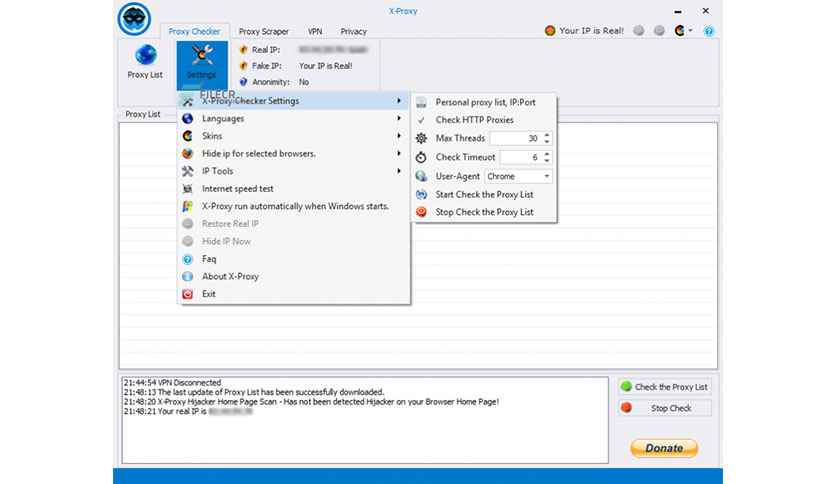Viewport: 836px width, 484px height.
Task: Increase the Max Threads value
Action: (x=547, y=135)
